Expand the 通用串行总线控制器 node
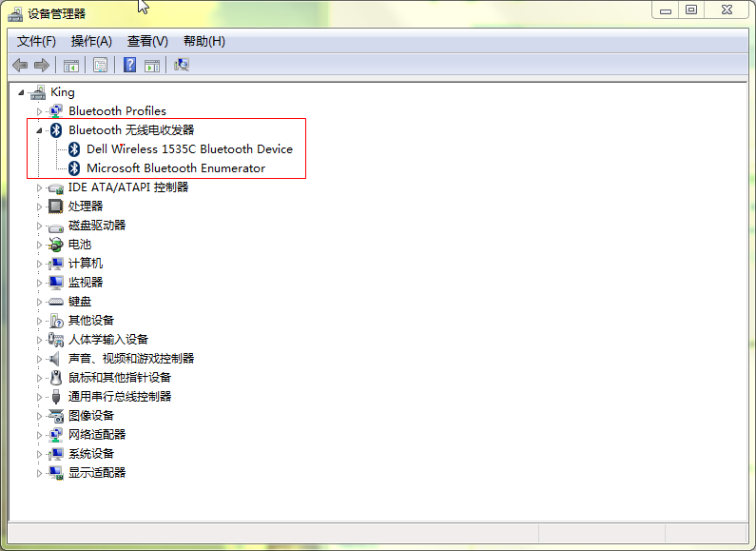756x551 pixels. (39, 397)
